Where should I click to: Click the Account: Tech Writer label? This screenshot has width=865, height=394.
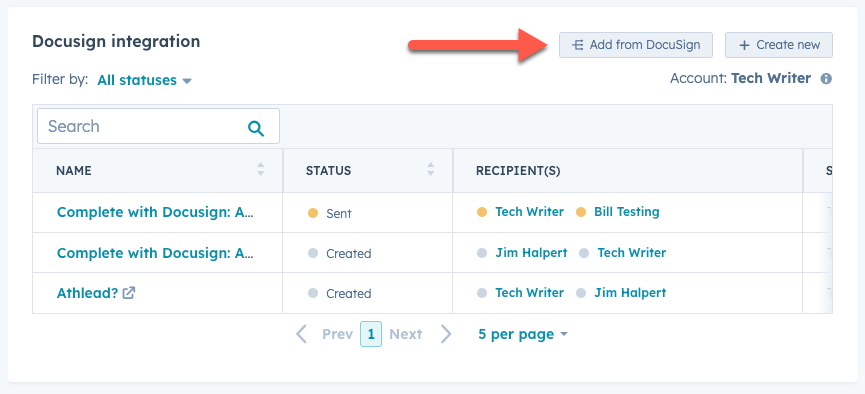click(x=740, y=78)
